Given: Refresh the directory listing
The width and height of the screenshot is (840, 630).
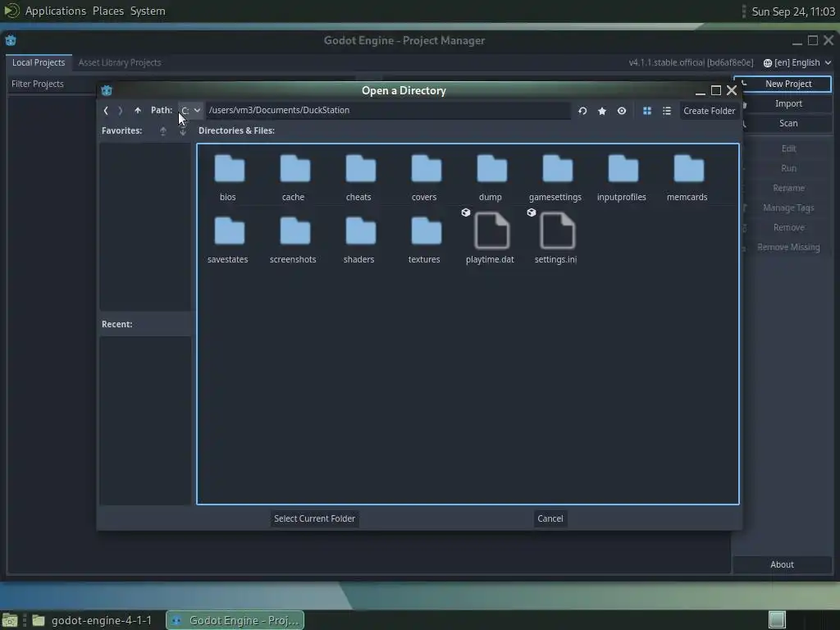Looking at the screenshot, I should click(x=582, y=111).
